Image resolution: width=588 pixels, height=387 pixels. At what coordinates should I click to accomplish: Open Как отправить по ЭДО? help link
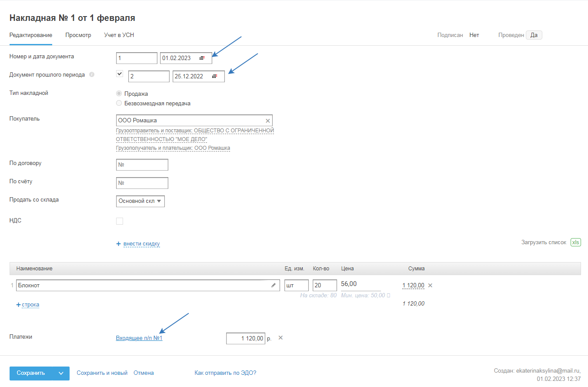point(226,373)
